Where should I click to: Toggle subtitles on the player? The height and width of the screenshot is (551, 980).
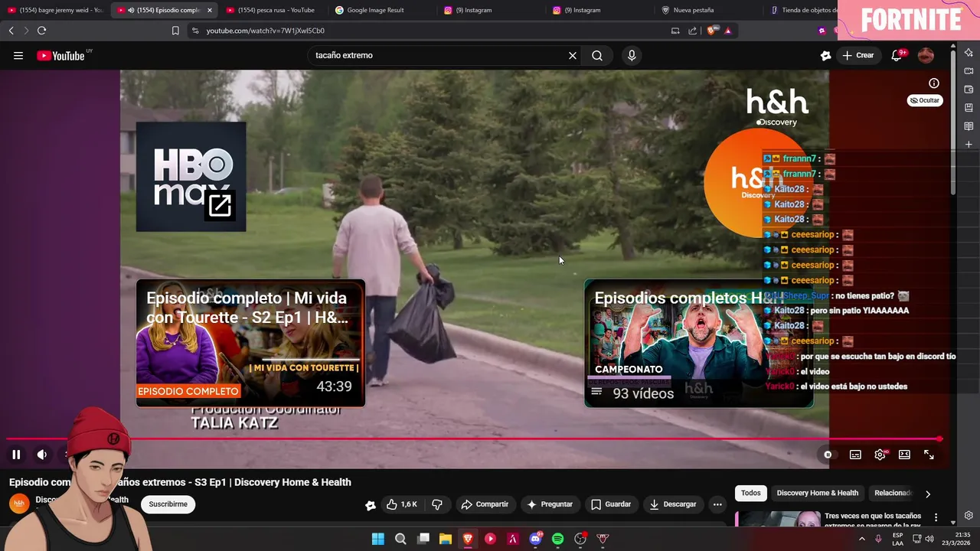855,455
